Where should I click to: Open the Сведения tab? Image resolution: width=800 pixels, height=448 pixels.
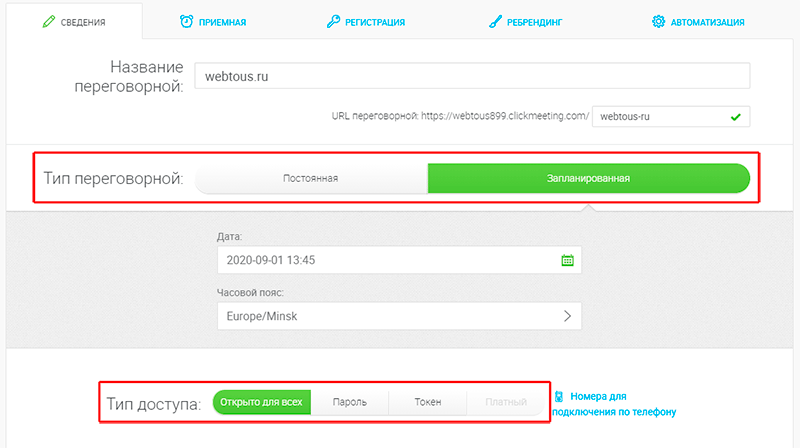74,21
